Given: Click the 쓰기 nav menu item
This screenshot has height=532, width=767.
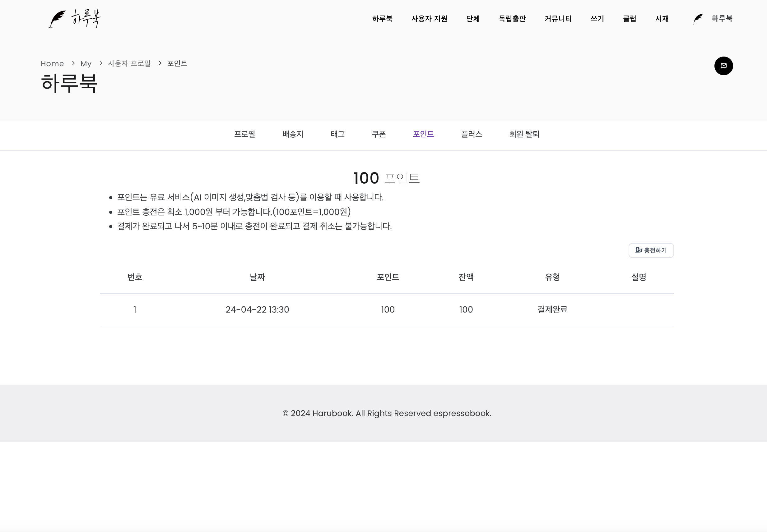Looking at the screenshot, I should pos(597,19).
